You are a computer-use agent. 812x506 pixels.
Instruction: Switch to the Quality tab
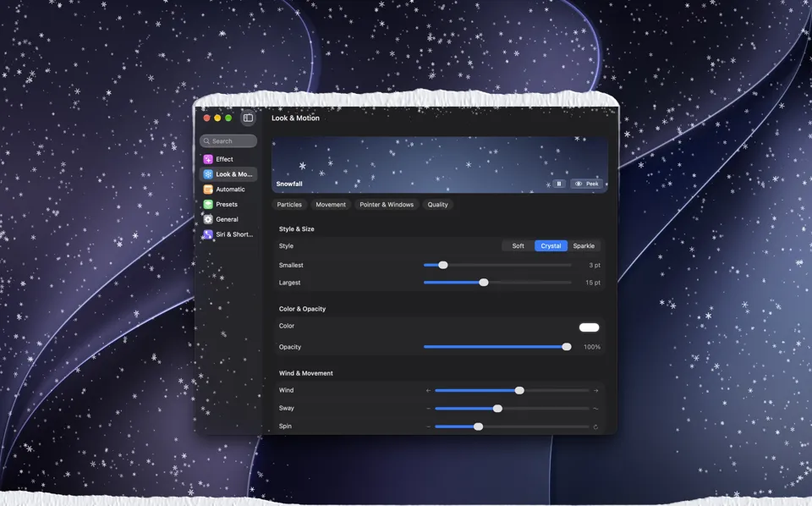437,205
